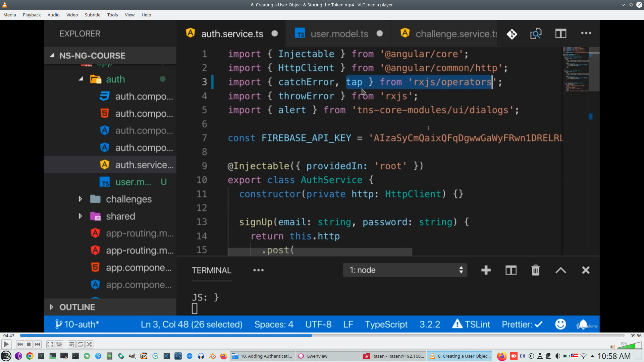Toggle random shuffle playback
Screen dimensions: 644x362
[x=89, y=344]
